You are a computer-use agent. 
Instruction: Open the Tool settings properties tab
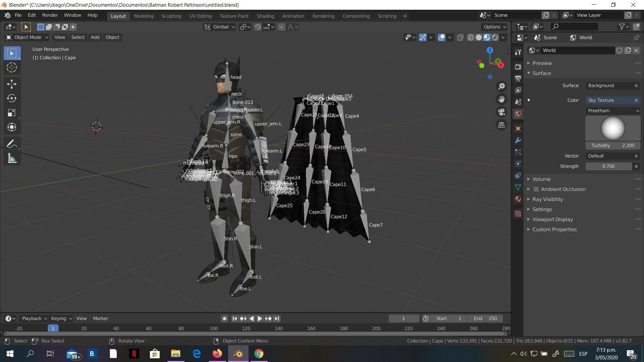pos(518,52)
